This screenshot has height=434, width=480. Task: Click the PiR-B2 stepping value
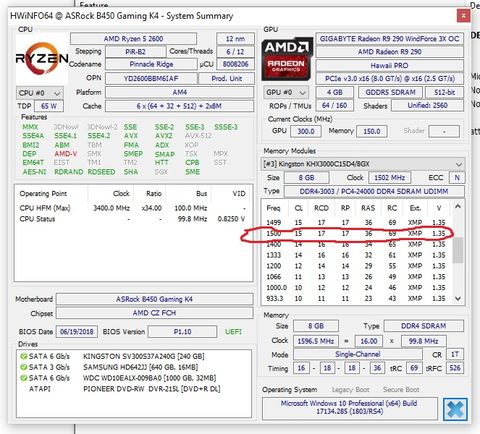[135, 52]
